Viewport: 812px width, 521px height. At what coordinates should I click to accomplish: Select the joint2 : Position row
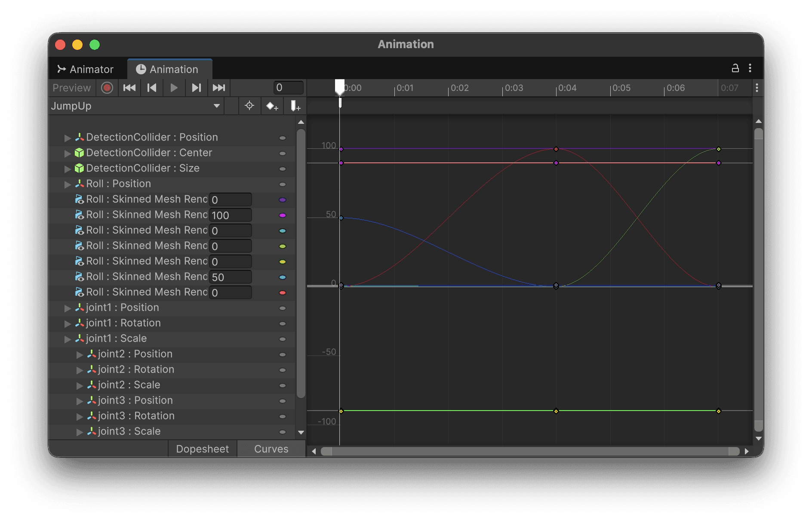172,354
